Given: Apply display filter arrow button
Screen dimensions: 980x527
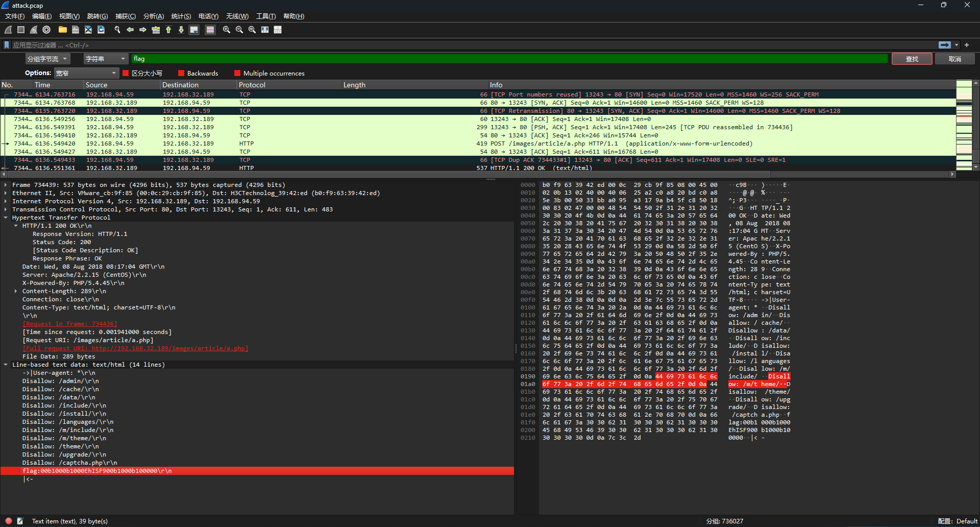Looking at the screenshot, I should (945, 45).
